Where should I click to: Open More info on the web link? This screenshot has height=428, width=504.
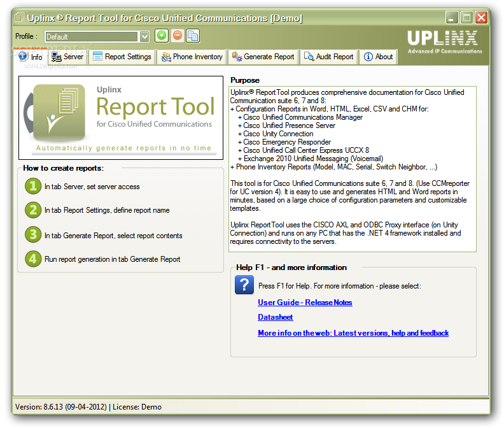coord(353,333)
